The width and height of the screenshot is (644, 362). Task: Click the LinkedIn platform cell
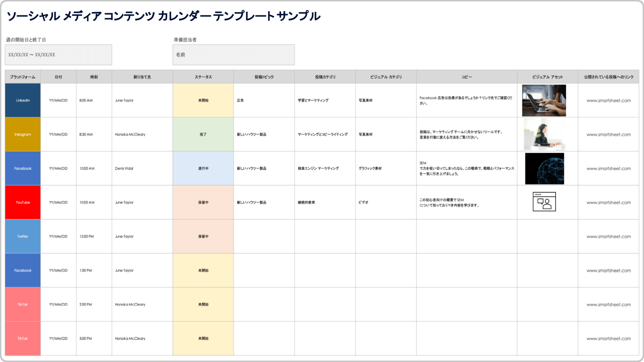click(23, 100)
